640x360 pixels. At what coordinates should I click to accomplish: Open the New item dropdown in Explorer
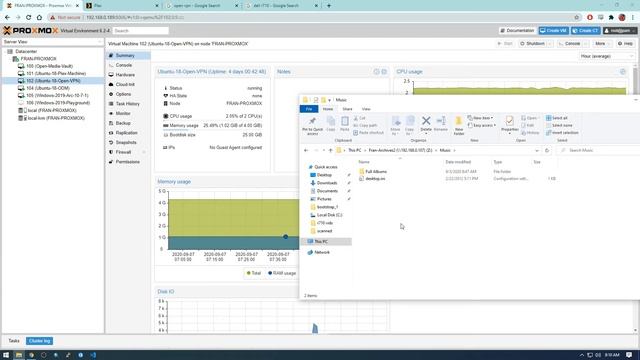(x=480, y=118)
